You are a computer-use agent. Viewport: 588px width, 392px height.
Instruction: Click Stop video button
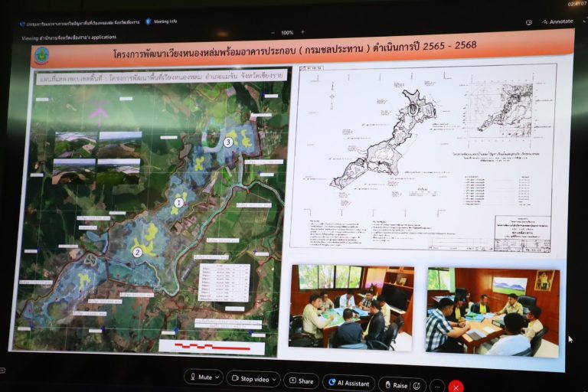tap(250, 379)
